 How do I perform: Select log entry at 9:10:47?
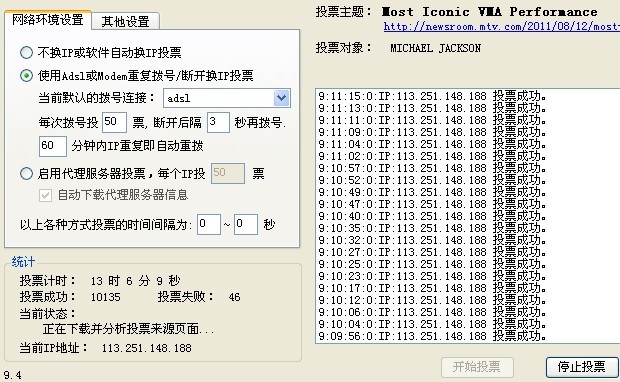[x=432, y=204]
